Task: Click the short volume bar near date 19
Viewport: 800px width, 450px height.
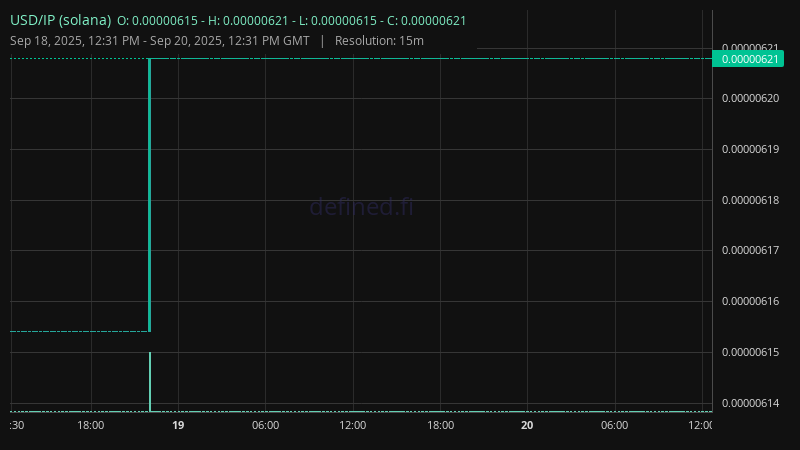Action: coord(150,382)
